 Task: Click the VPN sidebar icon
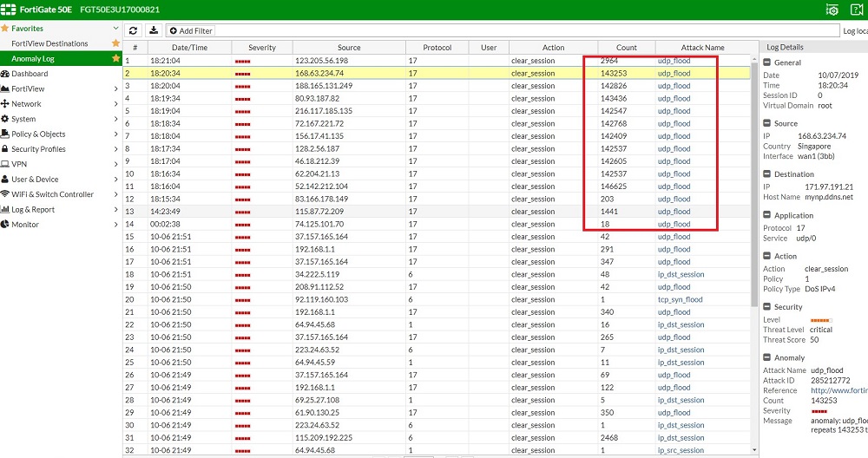click(5, 164)
